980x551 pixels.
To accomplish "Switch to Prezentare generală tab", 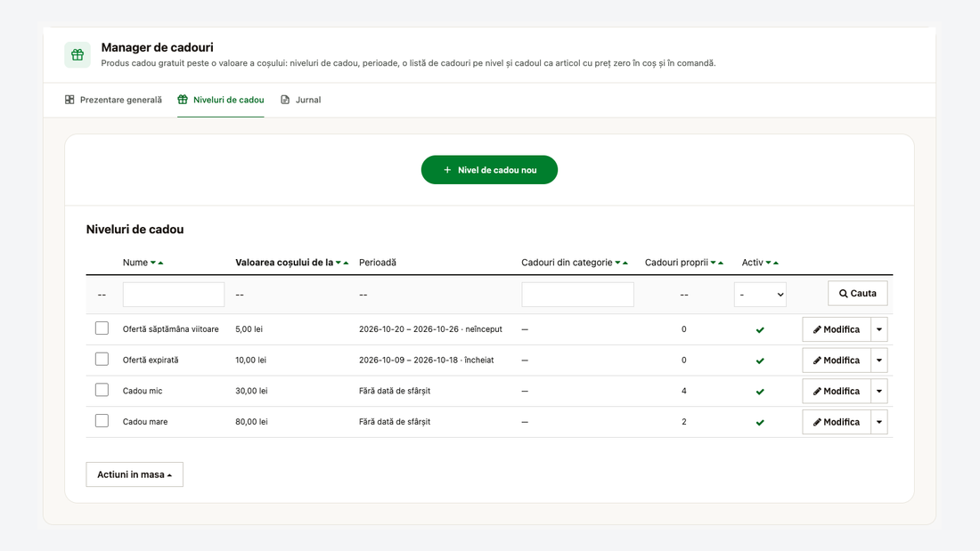I will coord(113,100).
